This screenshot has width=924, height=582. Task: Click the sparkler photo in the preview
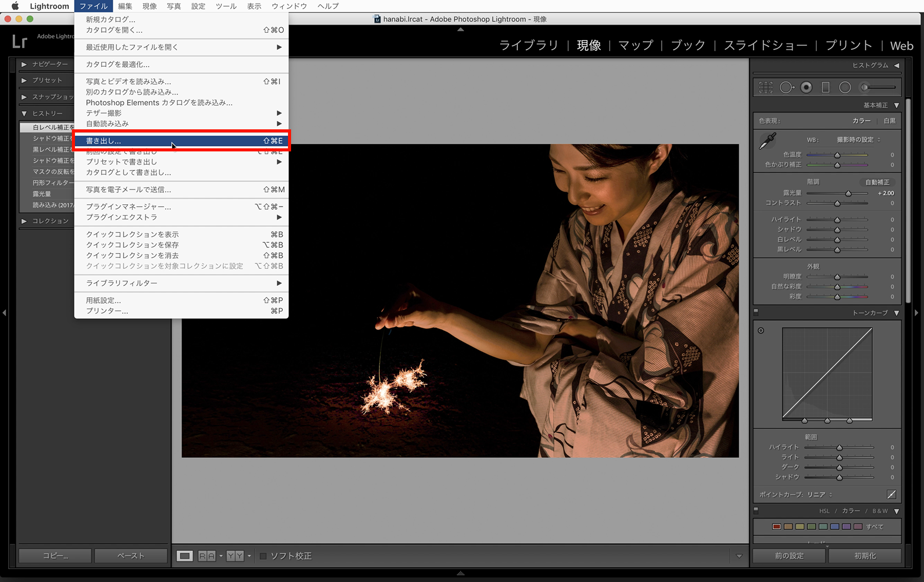[x=460, y=301]
